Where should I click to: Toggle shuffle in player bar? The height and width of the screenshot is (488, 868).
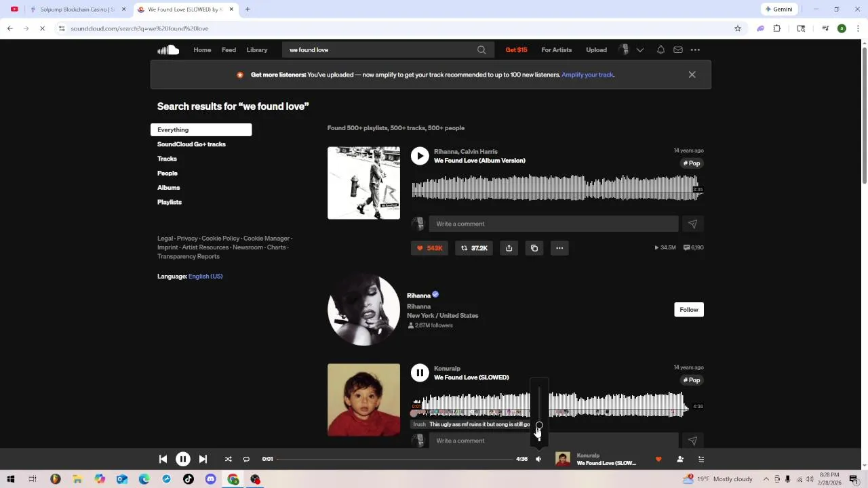click(228, 459)
